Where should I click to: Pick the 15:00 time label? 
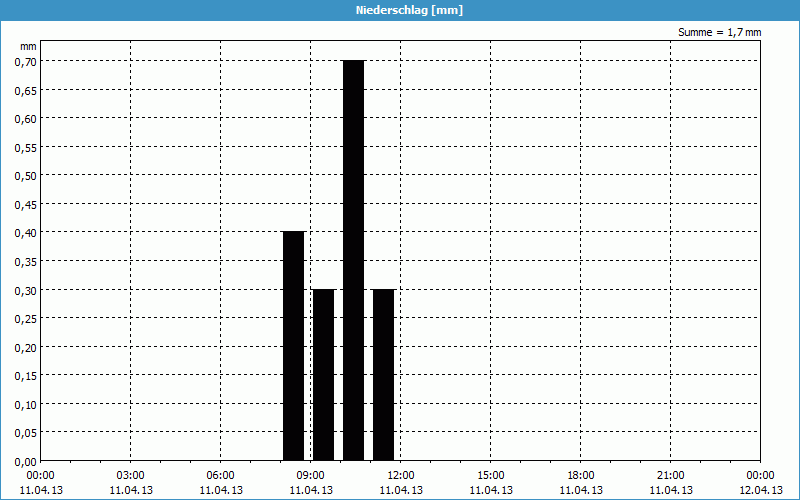(x=491, y=476)
